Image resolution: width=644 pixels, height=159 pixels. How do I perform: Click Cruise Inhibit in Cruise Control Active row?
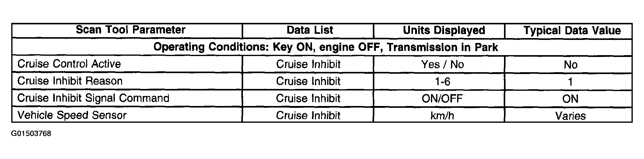tap(308, 64)
